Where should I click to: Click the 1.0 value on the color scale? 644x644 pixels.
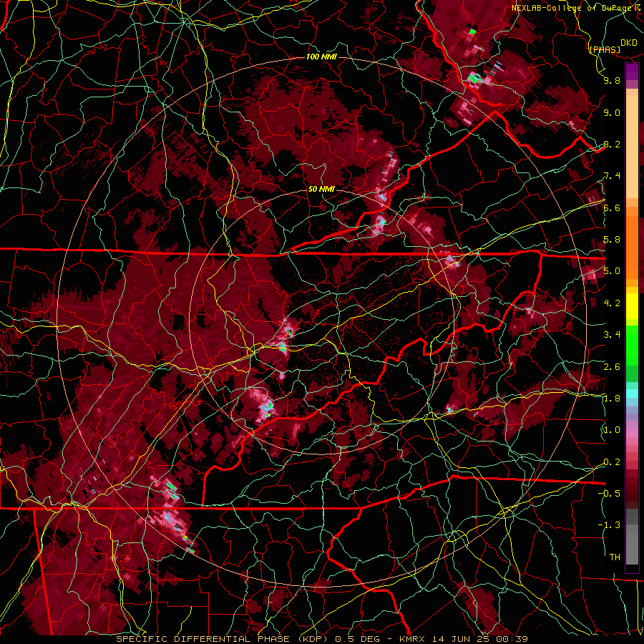coord(612,430)
